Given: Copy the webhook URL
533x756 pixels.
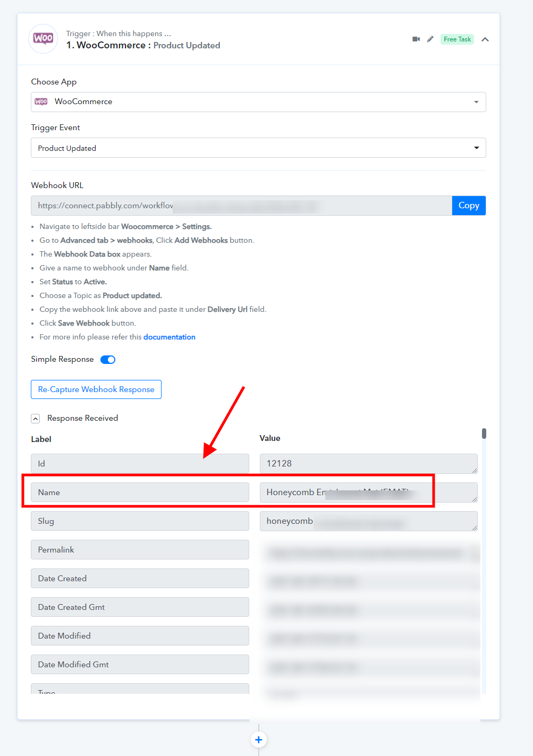Looking at the screenshot, I should 469,206.
